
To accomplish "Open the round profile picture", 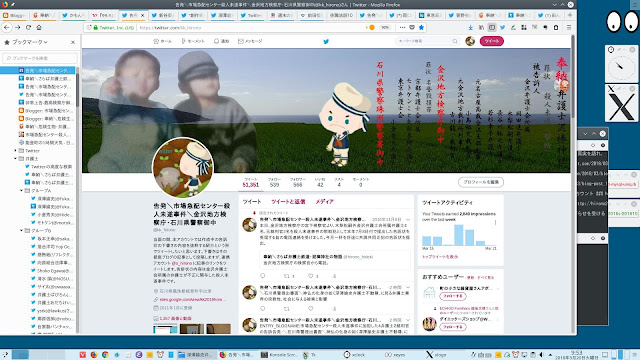I will [183, 167].
